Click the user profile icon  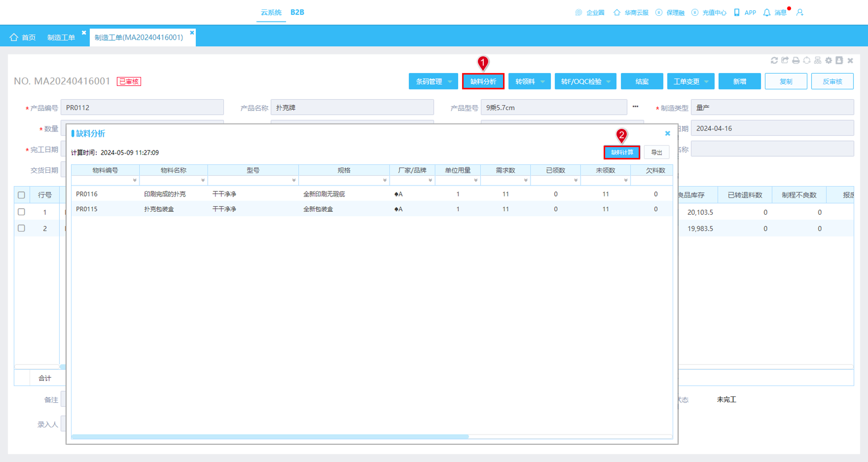800,12
